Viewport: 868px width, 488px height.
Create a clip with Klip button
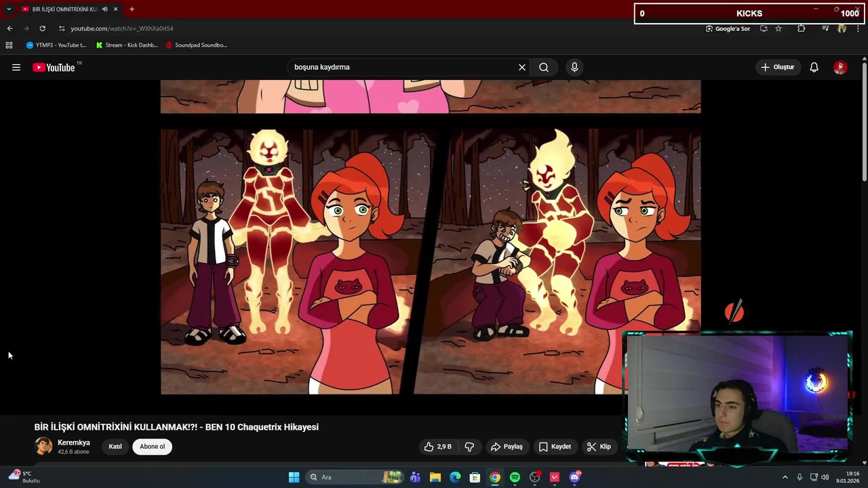(599, 447)
